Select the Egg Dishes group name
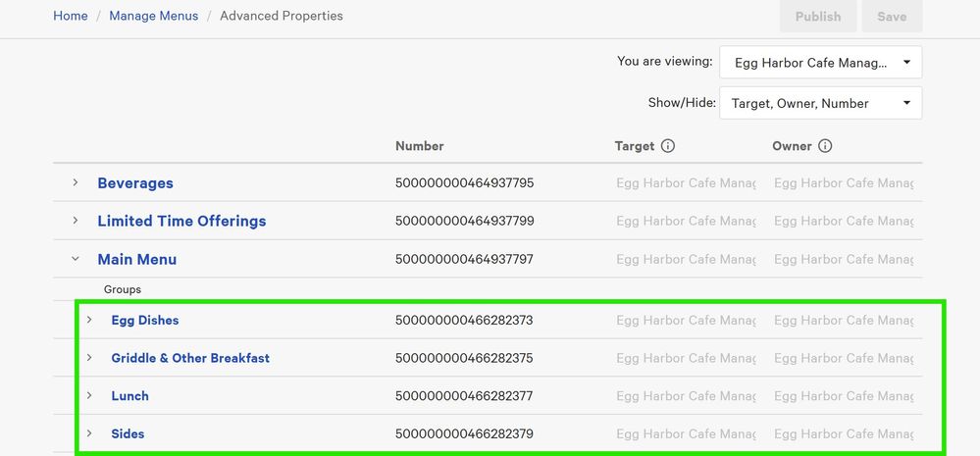980x456 pixels. (x=145, y=321)
